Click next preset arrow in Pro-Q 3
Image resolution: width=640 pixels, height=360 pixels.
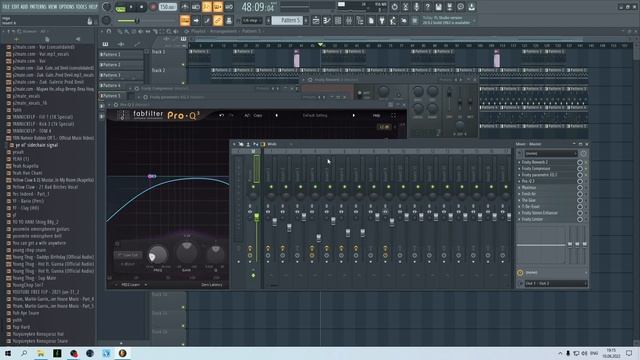(353, 116)
